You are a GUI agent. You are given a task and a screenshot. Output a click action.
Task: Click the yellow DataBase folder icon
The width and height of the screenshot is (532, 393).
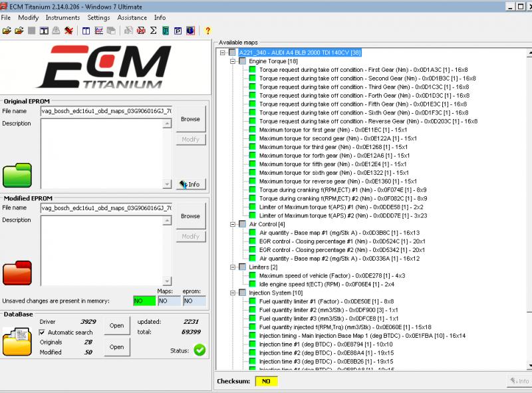click(17, 342)
